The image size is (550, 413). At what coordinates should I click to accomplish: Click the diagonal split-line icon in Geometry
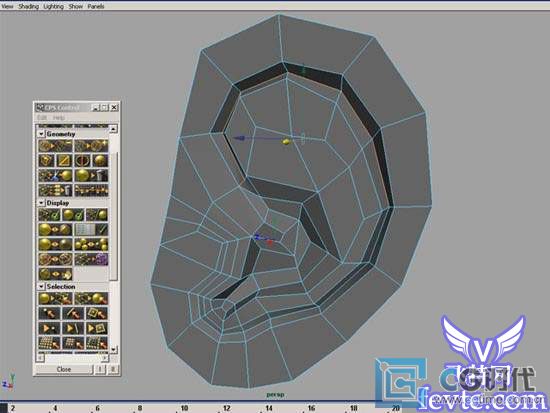[64, 161]
